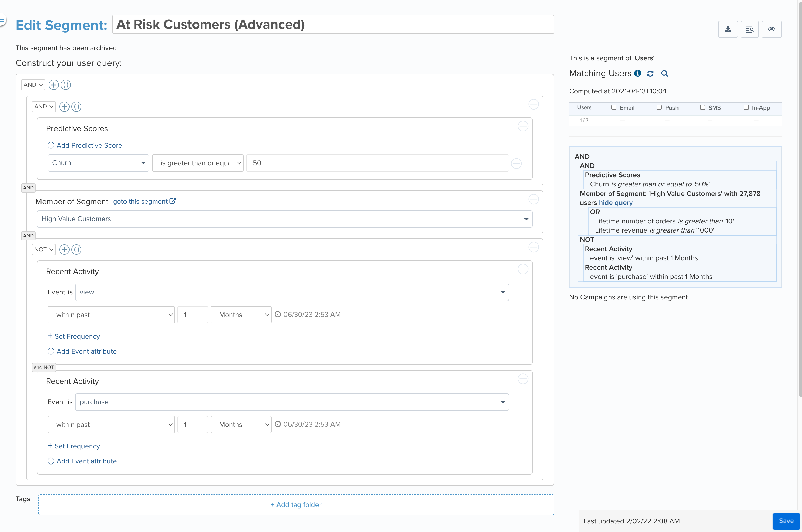Click Set Frequency under purchase event
The height and width of the screenshot is (532, 802).
74,446
